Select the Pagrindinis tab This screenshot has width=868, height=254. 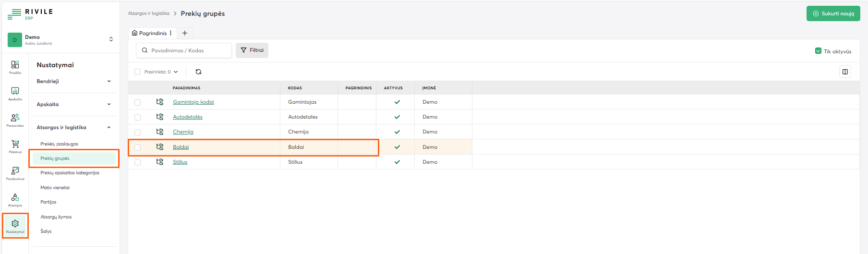pyautogui.click(x=149, y=33)
